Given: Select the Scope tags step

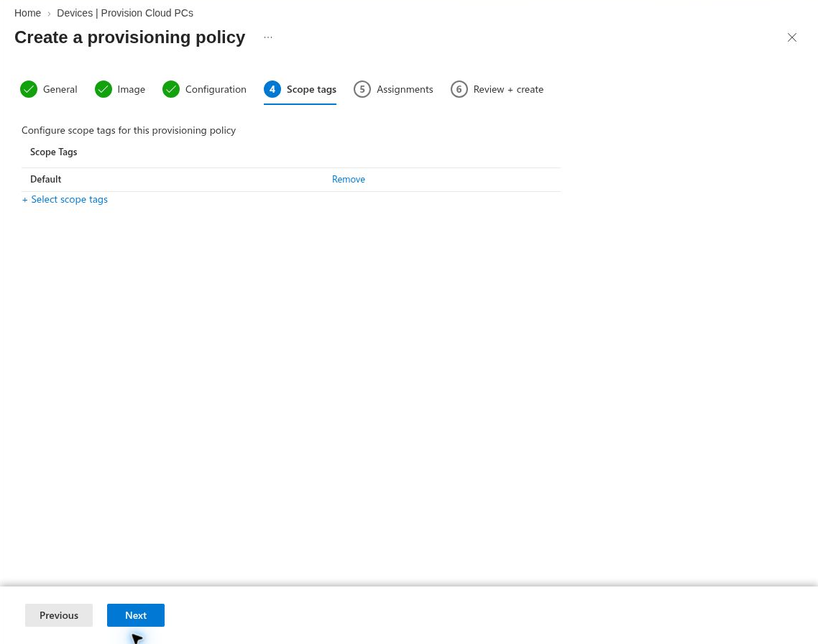Looking at the screenshot, I should coord(300,89).
